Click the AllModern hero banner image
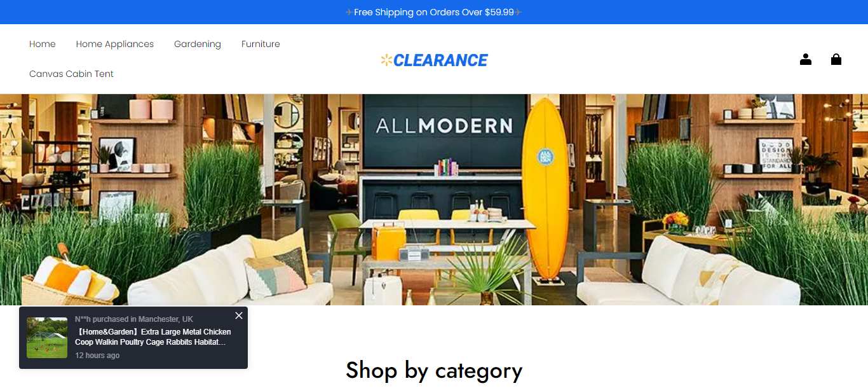868x388 pixels. pyautogui.click(x=434, y=200)
